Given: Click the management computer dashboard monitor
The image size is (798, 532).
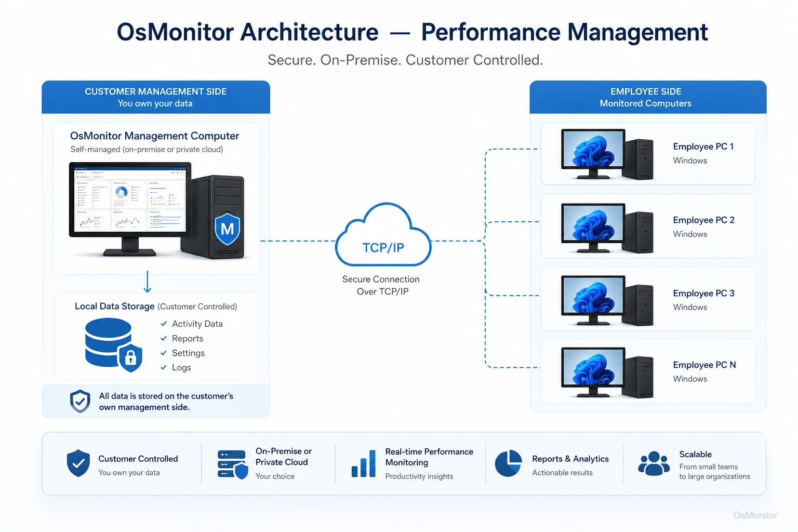Looking at the screenshot, I should pyautogui.click(x=130, y=209).
